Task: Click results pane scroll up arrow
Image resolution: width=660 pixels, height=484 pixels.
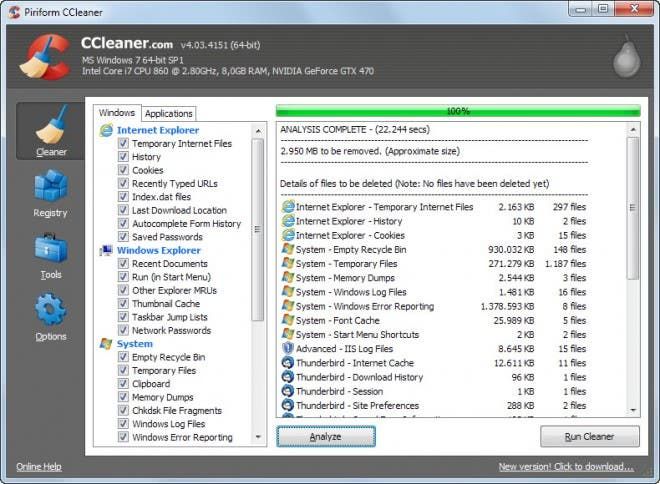Action: click(633, 130)
